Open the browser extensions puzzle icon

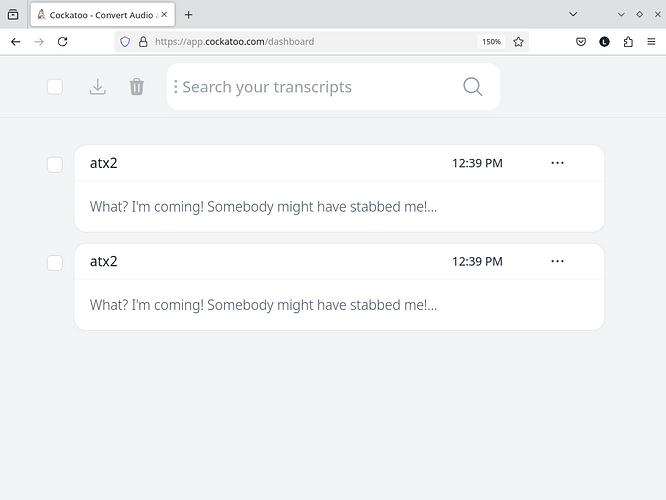point(628,42)
